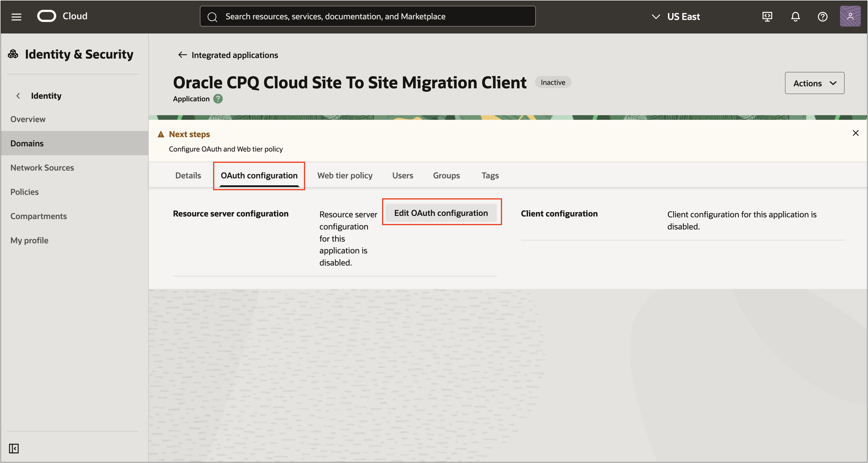Open the user profile avatar
The image size is (868, 463).
coord(850,16)
